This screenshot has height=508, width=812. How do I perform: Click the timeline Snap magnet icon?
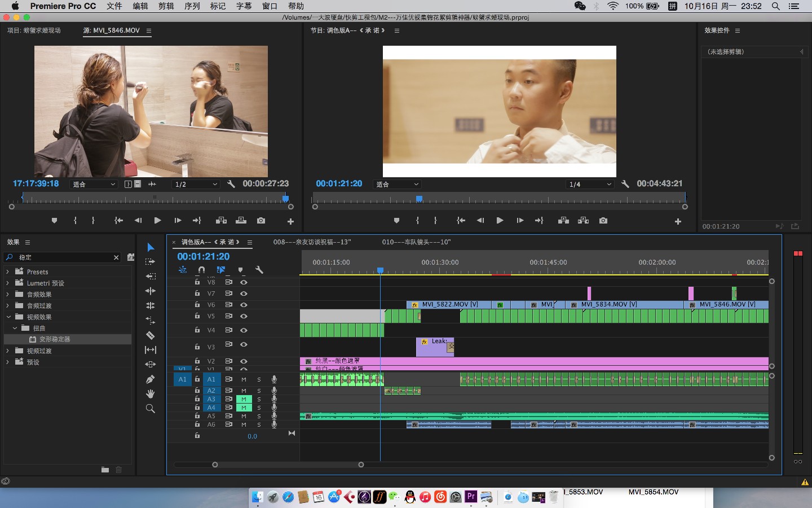coord(201,270)
